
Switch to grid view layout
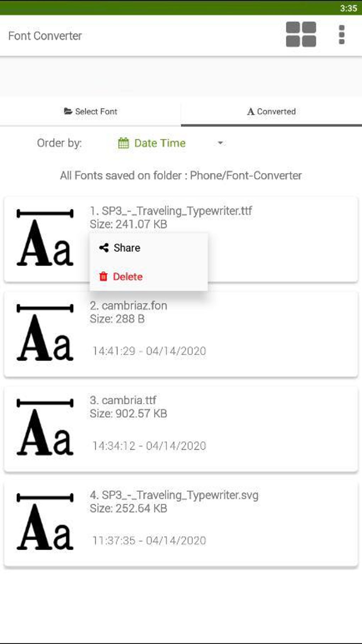[301, 34]
